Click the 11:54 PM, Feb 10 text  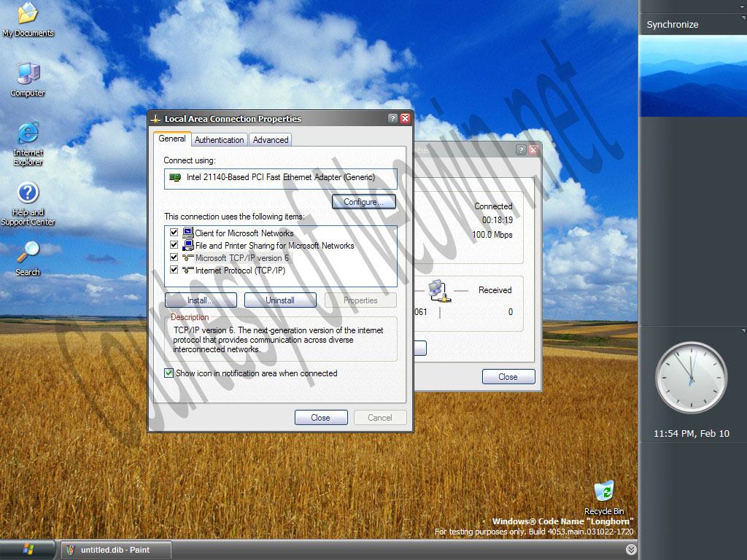pyautogui.click(x=692, y=433)
